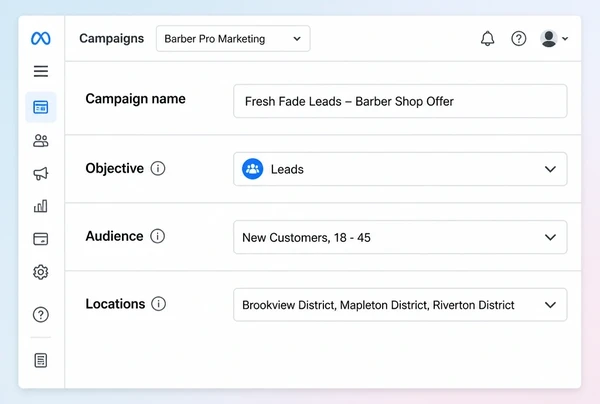Screen dimensions: 600x404
Task: Click the Meta infinity logo
Action: pos(41,38)
